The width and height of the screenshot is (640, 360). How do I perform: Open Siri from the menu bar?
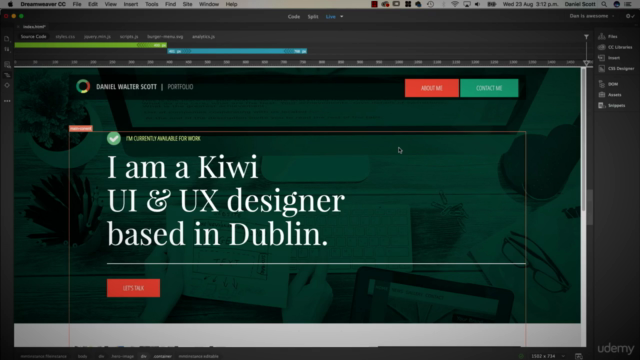617,4
